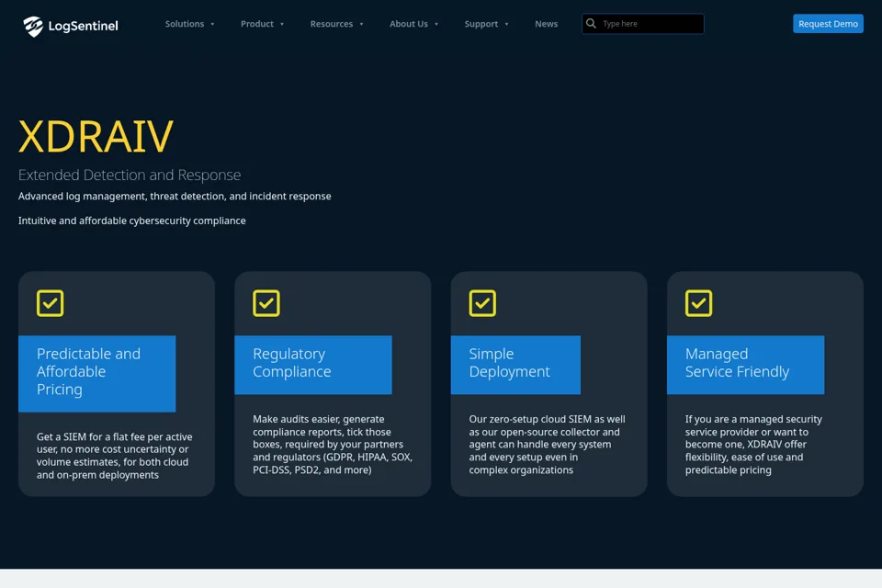Open the Solutions menu

click(185, 24)
